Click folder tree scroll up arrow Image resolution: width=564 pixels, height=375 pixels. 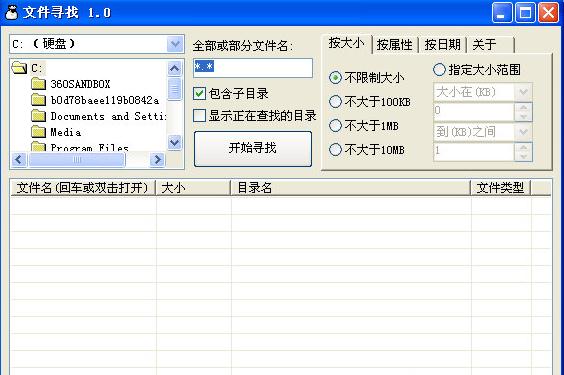tap(174, 68)
